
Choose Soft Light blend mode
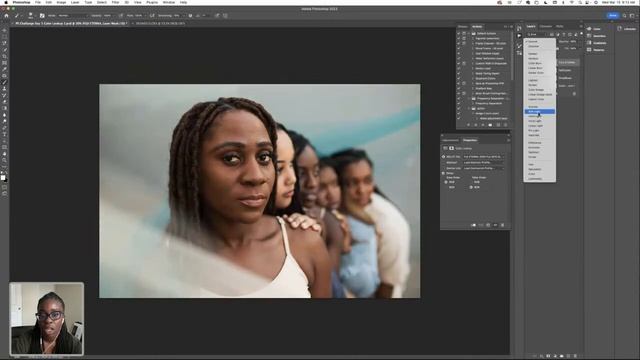pos(539,111)
